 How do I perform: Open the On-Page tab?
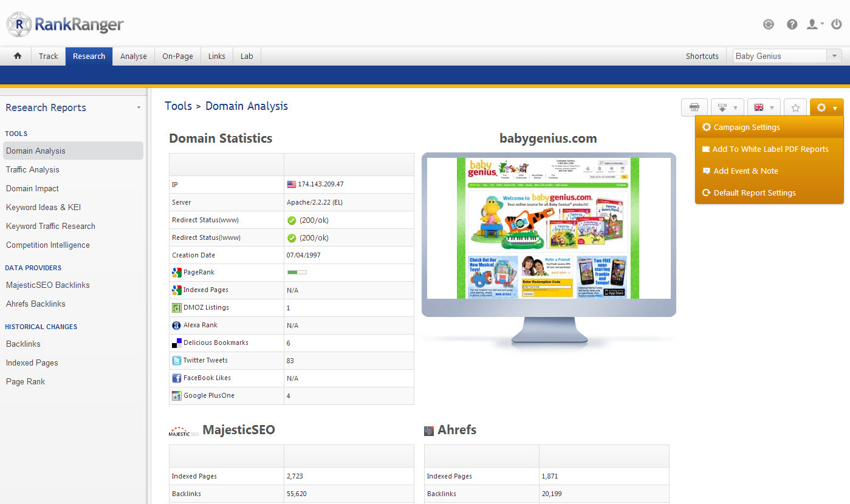point(177,56)
